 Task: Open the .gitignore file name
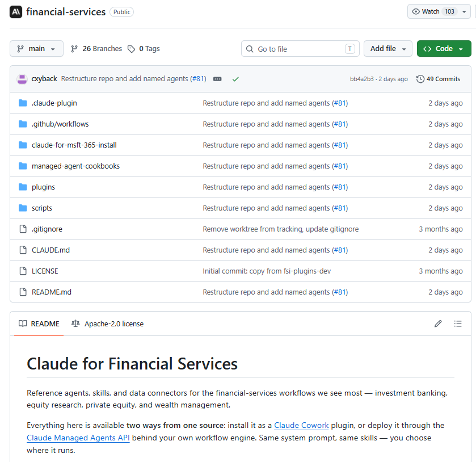[x=47, y=229]
